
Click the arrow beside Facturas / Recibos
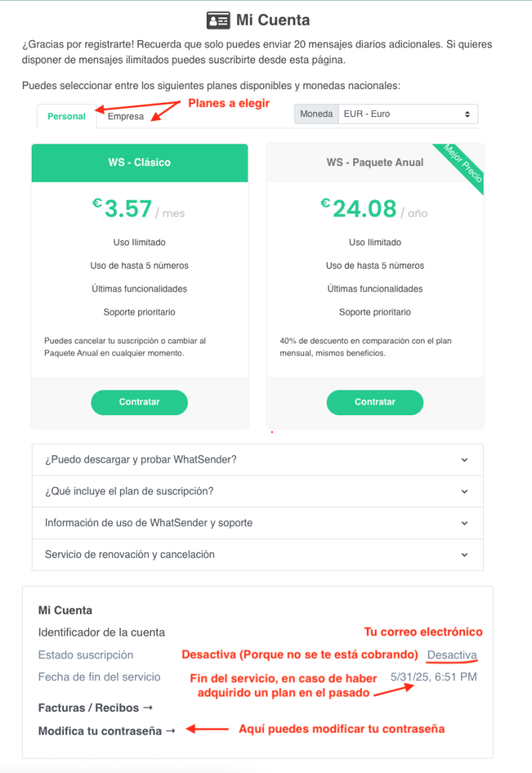148,708
